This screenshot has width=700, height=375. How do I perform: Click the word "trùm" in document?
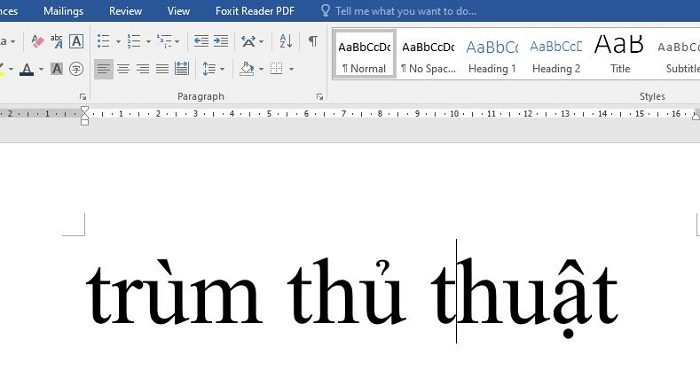[174, 292]
